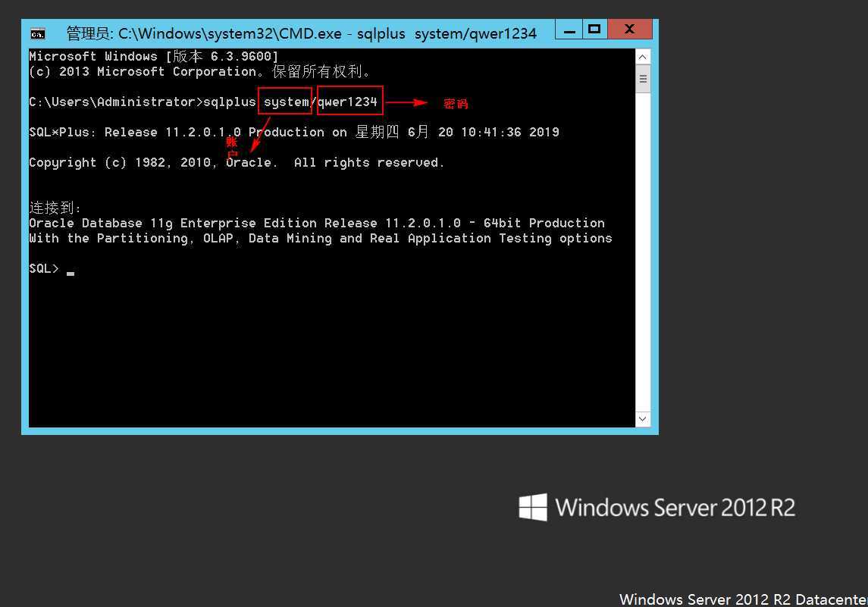Click the '连接到:' line
This screenshot has height=607, width=868.
pos(55,208)
